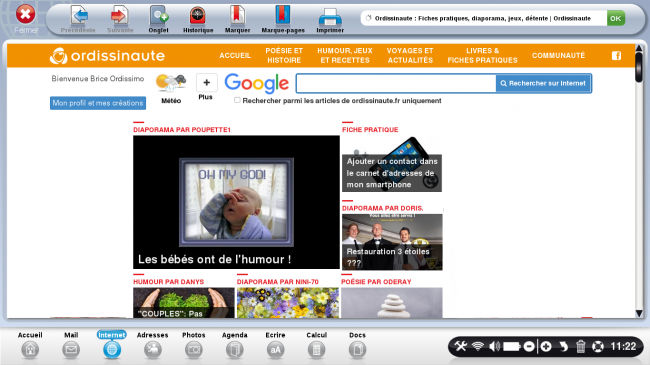650x365 pixels.
Task: Click the help lifebuoy icon
Action: click(598, 346)
